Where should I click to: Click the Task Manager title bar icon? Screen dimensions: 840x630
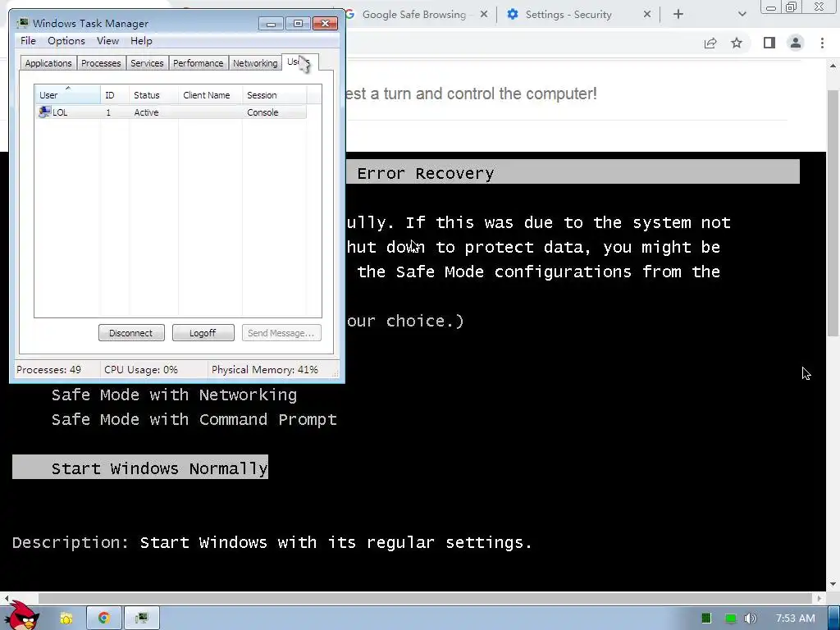point(23,23)
